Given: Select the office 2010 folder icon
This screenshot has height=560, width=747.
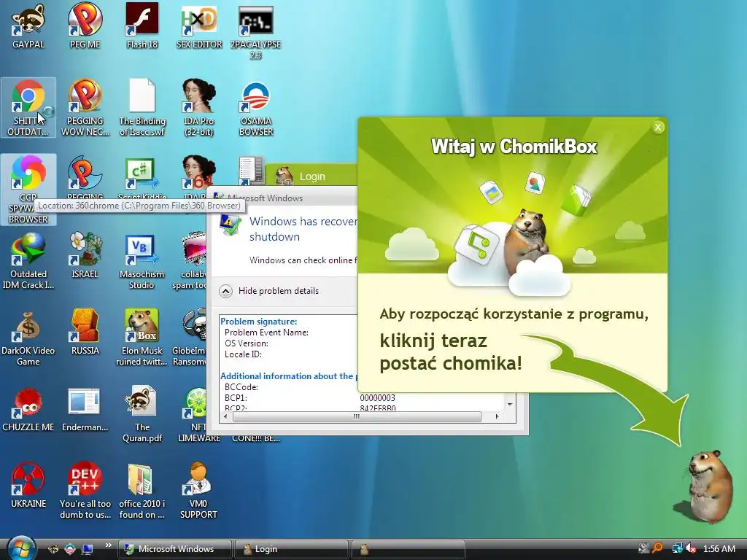Looking at the screenshot, I should pyautogui.click(x=142, y=491).
